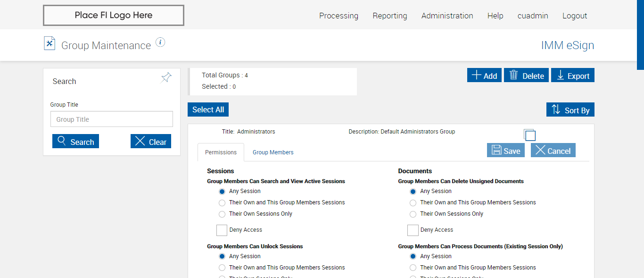Viewport: 644px width, 278px height.
Task: Click the magnifier Search button
Action: point(75,142)
